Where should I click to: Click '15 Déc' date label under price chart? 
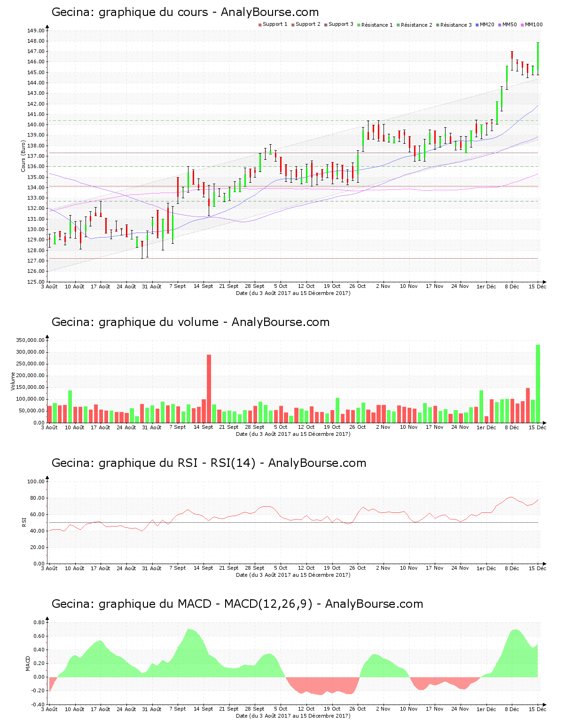pyautogui.click(x=538, y=287)
